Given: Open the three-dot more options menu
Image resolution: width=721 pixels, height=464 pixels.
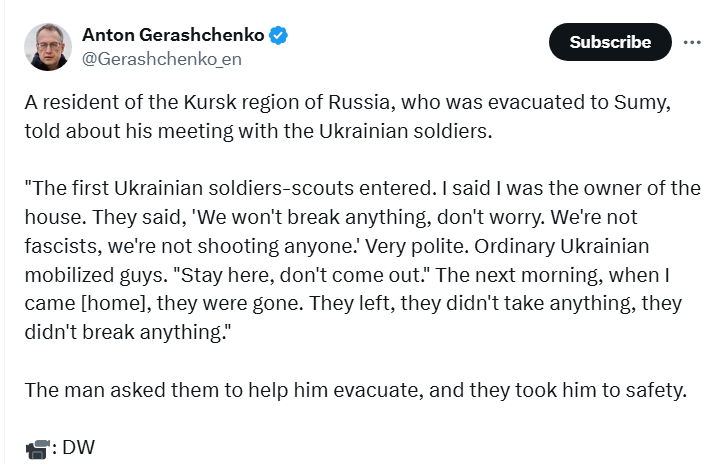Looking at the screenshot, I should [692, 42].
